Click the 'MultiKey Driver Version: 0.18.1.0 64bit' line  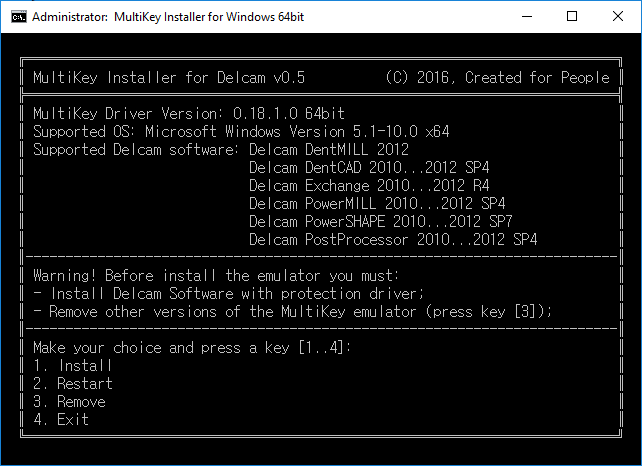point(189,113)
